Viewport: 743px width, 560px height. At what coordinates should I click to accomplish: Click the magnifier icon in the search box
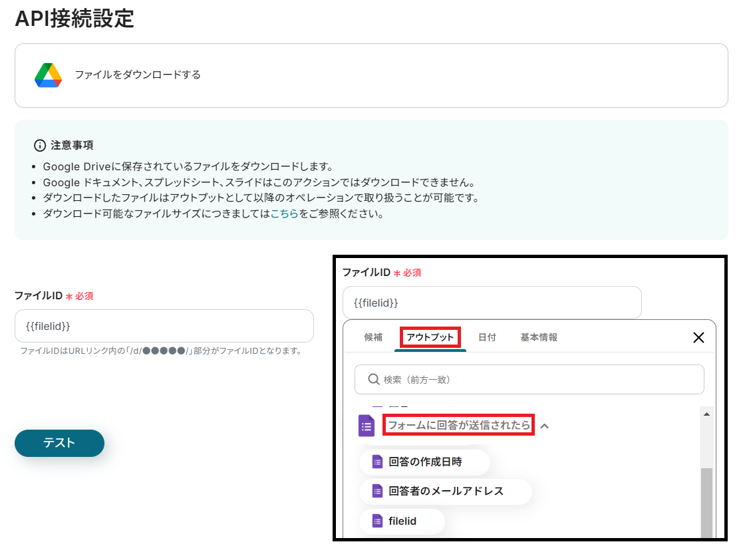coord(373,379)
